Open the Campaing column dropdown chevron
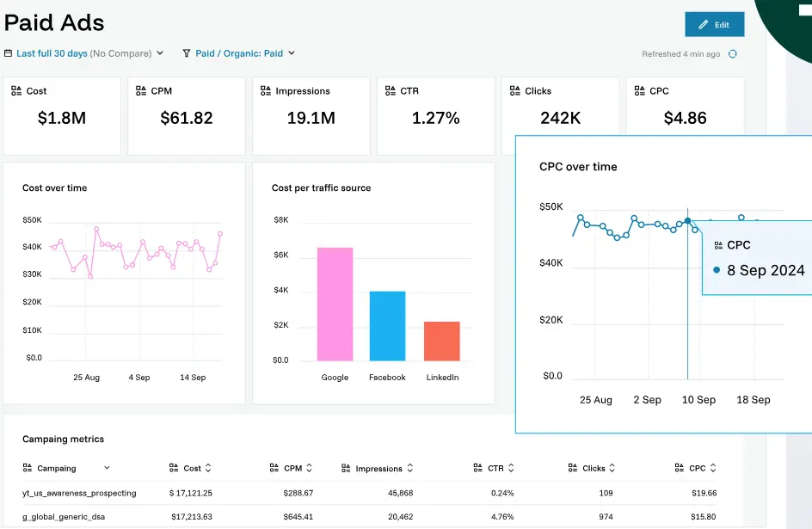The width and height of the screenshot is (812, 529). click(107, 468)
